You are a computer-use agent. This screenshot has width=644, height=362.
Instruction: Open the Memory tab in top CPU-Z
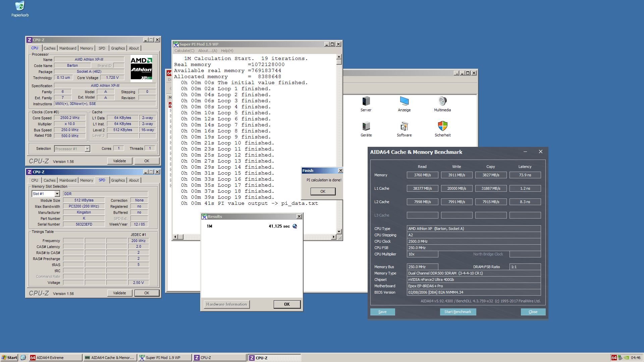coord(87,48)
